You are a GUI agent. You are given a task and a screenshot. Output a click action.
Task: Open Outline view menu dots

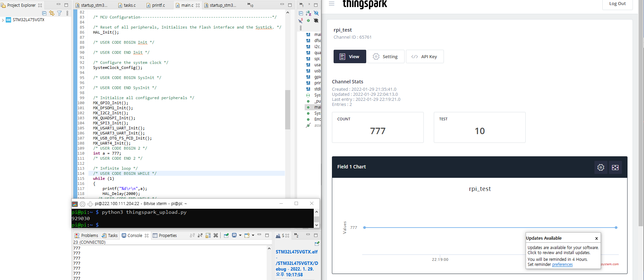(301, 28)
